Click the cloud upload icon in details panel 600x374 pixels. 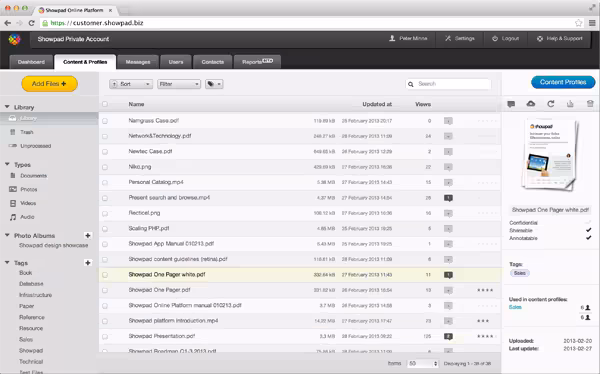[x=531, y=104]
